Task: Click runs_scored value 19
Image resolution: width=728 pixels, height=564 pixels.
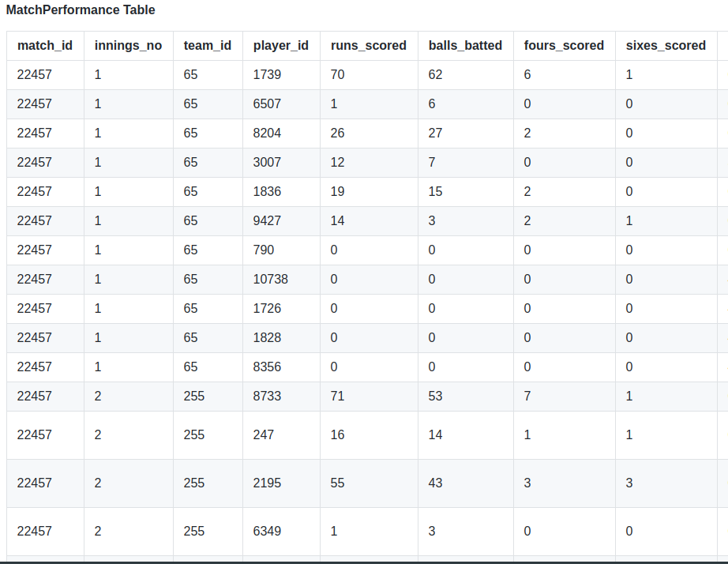Action: tap(337, 192)
